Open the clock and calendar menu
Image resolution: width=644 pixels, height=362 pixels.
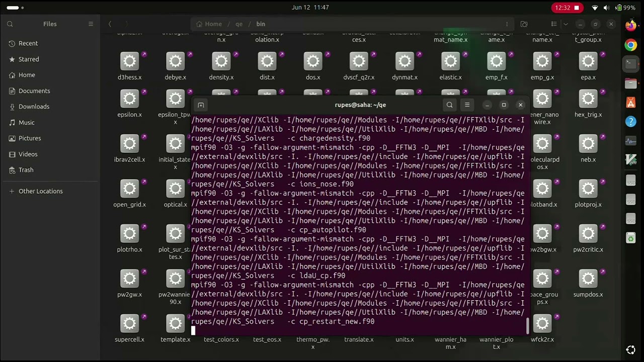(310, 8)
